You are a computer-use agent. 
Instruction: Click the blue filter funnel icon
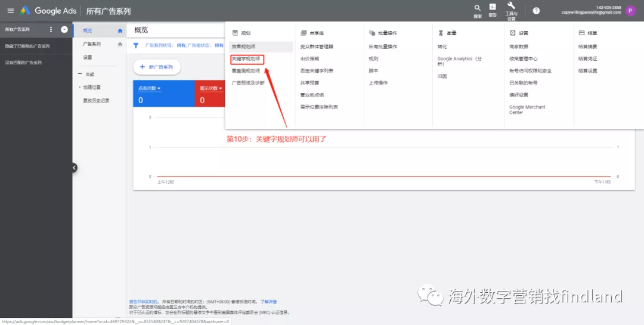[136, 45]
